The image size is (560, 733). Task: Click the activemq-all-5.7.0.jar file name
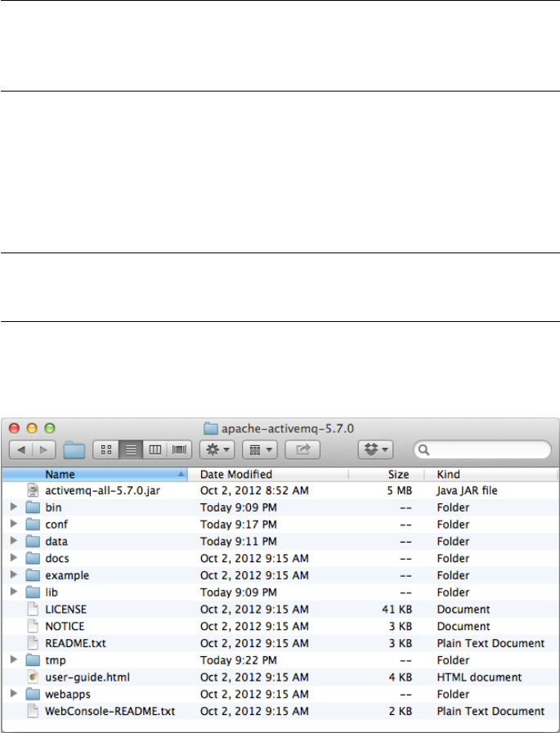click(102, 490)
